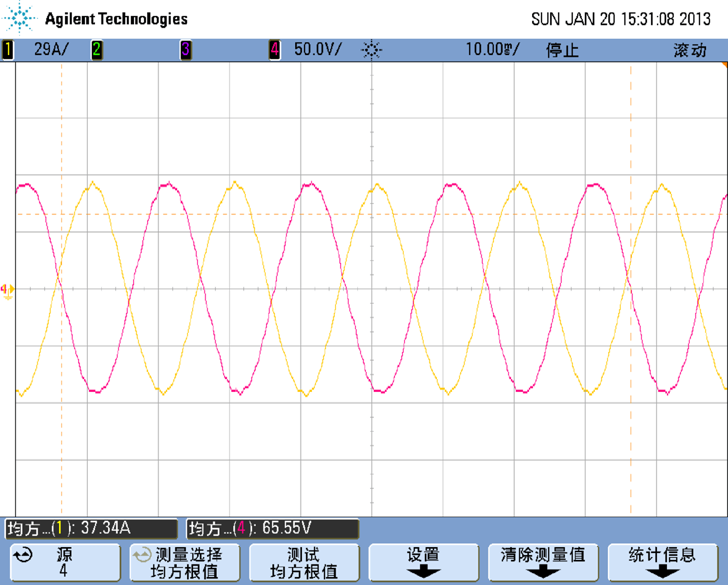The height and width of the screenshot is (585, 728).
Task: Select the green channel 2 indicator
Action: coord(97,50)
